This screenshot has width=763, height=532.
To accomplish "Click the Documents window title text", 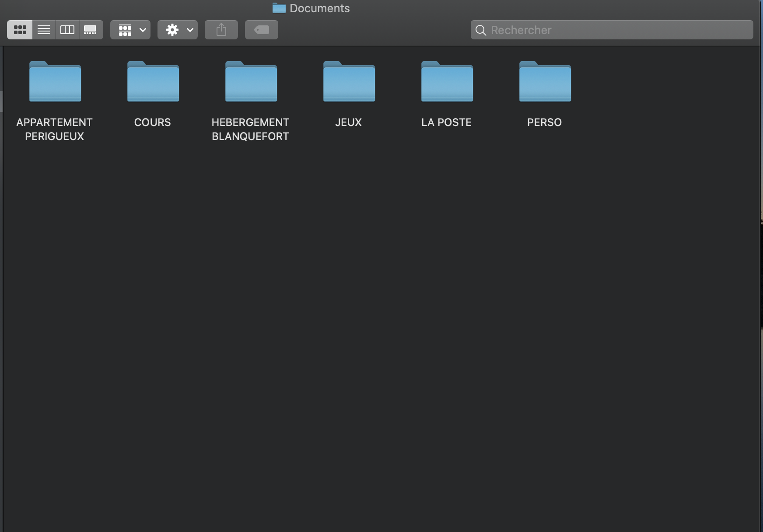I will coord(320,8).
